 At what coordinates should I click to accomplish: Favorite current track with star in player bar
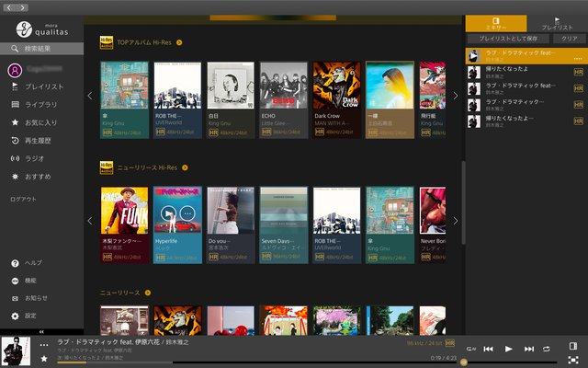point(44,359)
